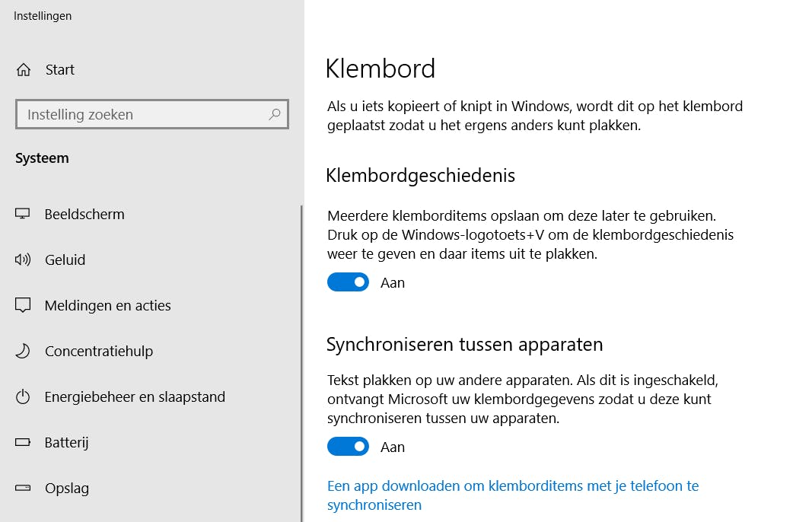Click the Geluid speaker icon

[x=23, y=259]
